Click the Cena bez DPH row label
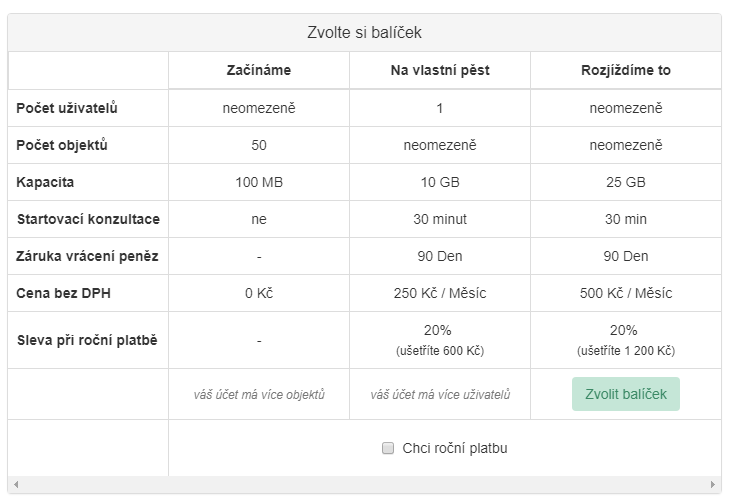730x502 pixels. (x=63, y=293)
